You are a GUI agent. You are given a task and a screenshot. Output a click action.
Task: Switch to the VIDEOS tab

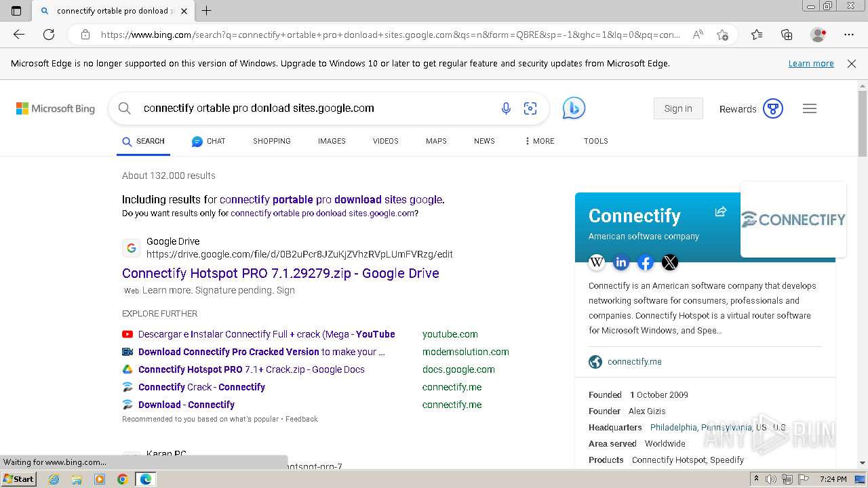click(385, 141)
